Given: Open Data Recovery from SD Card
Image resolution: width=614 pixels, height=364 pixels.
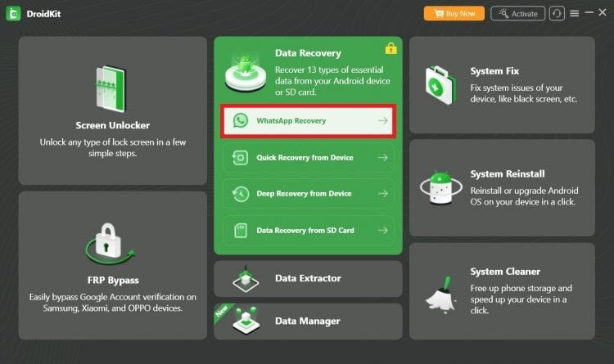Looking at the screenshot, I should pyautogui.click(x=309, y=231).
